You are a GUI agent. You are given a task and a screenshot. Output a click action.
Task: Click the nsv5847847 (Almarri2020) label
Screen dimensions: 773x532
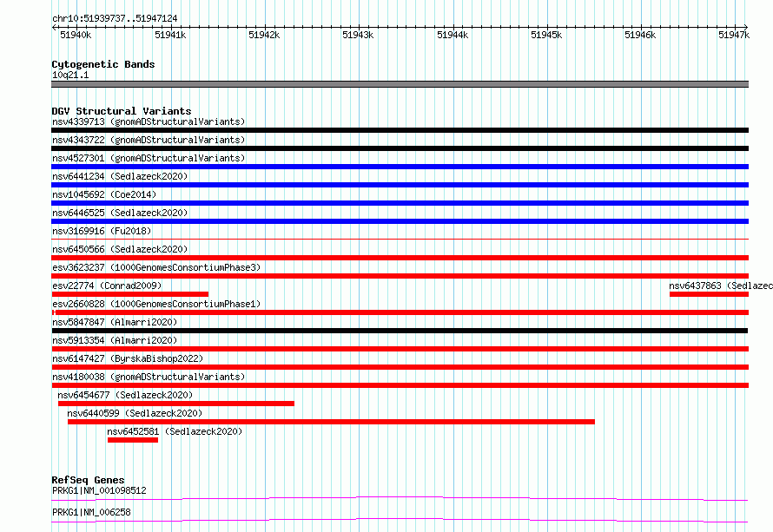coord(115,322)
